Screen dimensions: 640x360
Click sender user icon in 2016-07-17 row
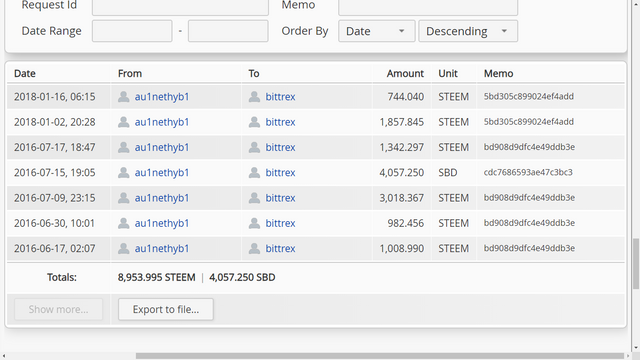[124, 147]
